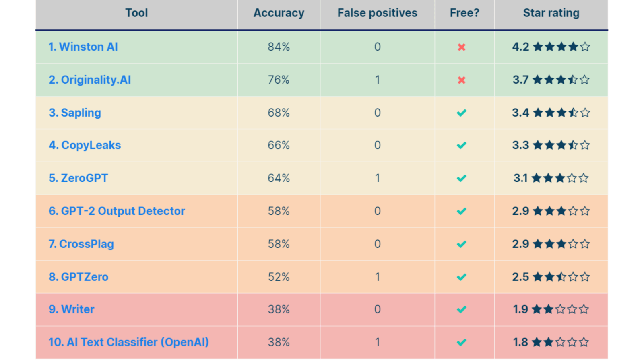Click the 1.8 star rating in last row

point(551,342)
